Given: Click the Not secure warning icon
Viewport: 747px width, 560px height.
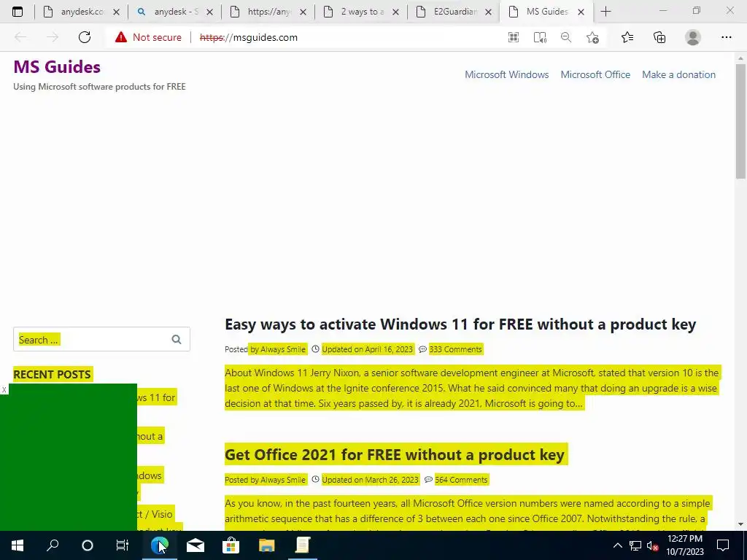Looking at the screenshot, I should coord(121,37).
